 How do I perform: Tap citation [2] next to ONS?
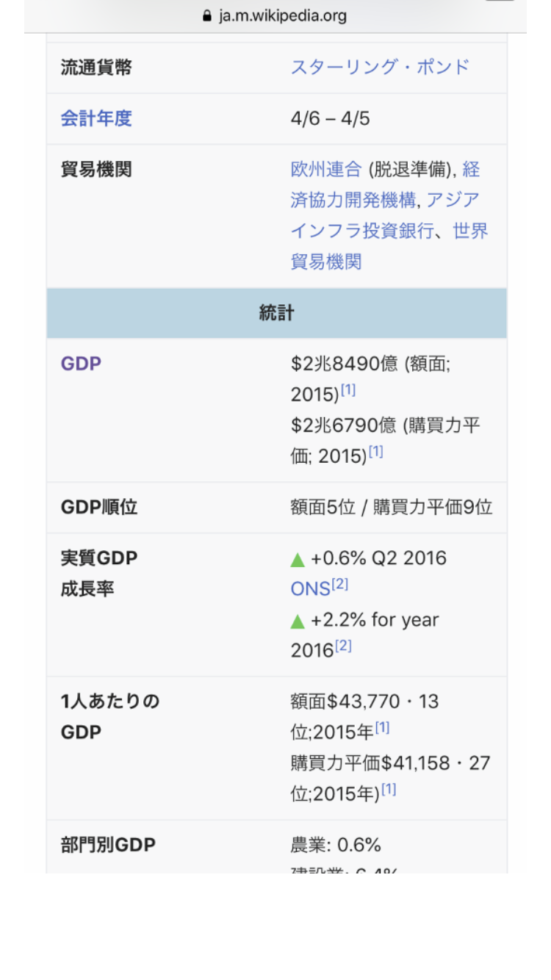[x=340, y=585]
